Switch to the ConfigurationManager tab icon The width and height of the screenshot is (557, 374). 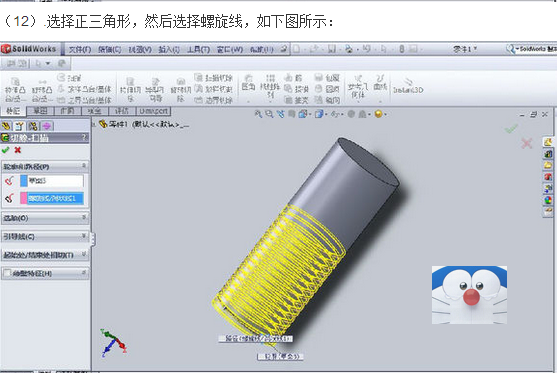[33, 126]
